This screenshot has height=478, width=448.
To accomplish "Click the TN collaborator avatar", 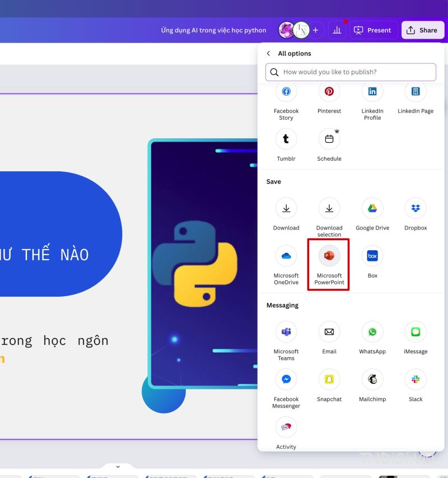I will pos(301,30).
